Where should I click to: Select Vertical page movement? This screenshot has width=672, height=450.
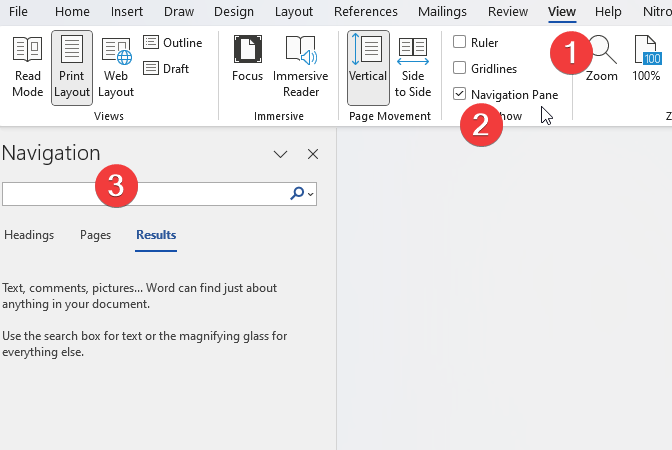coord(367,66)
